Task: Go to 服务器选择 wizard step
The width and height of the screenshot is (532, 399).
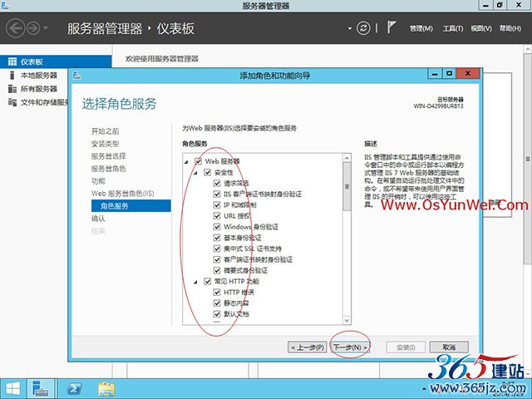Action: [109, 156]
